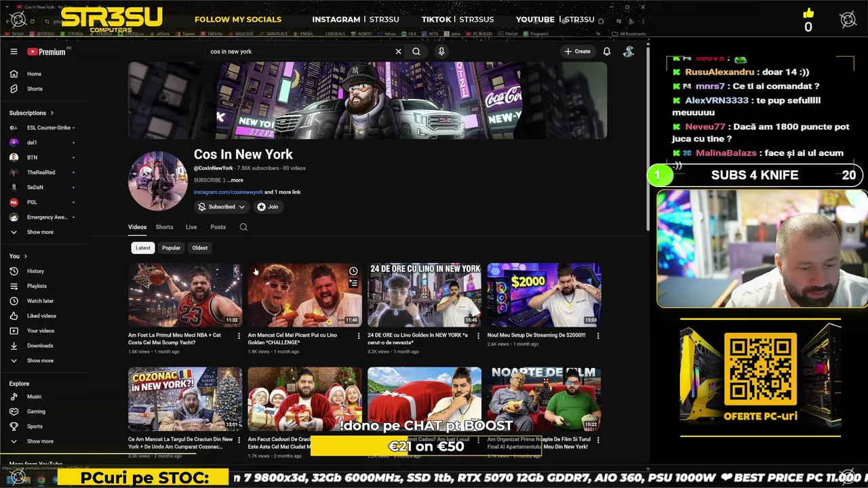Image resolution: width=868 pixels, height=488 pixels.
Task: Select the Oldest filter chip
Action: click(199, 247)
